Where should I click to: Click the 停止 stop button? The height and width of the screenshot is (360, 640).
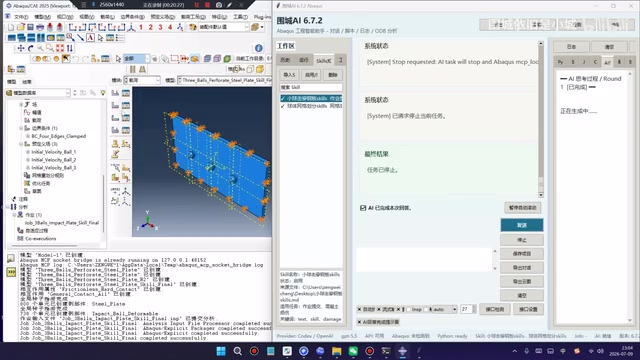coord(522,240)
